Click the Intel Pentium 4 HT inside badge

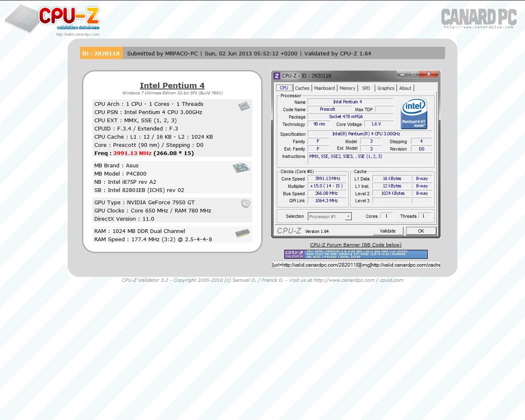(414, 113)
